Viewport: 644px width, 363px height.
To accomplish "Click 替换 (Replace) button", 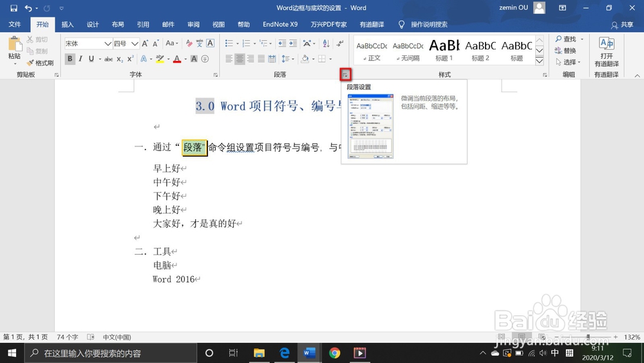I will (565, 50).
